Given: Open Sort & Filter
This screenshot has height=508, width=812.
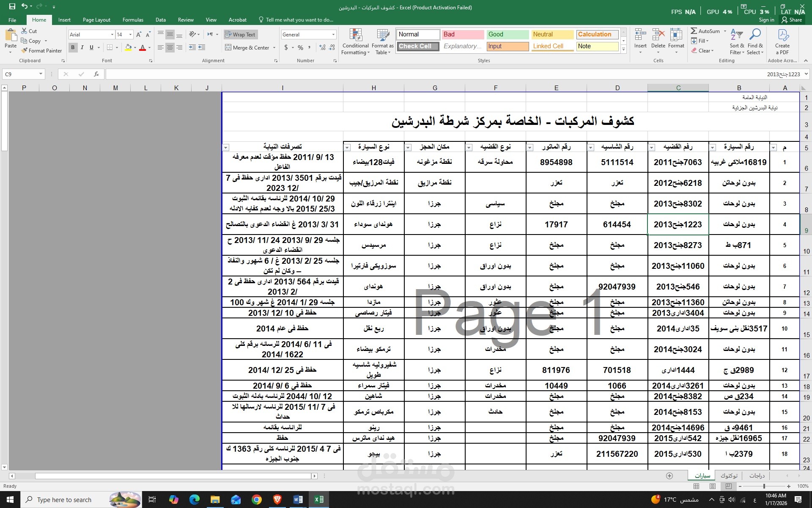Looking at the screenshot, I should point(737,42).
